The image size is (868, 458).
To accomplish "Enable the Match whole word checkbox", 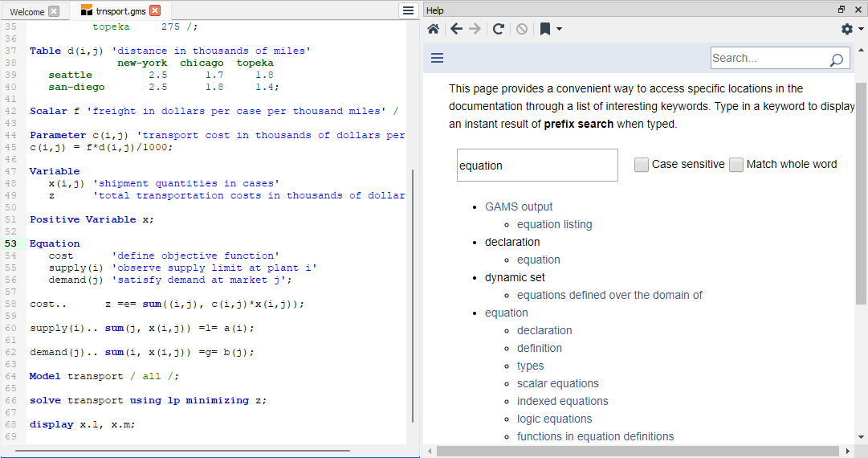I will coord(736,165).
